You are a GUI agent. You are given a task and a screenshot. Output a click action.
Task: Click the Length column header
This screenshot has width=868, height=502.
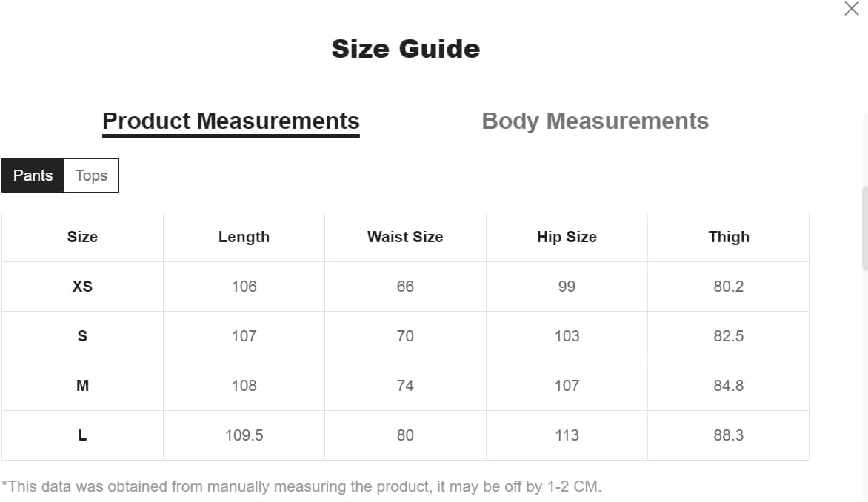click(x=244, y=237)
